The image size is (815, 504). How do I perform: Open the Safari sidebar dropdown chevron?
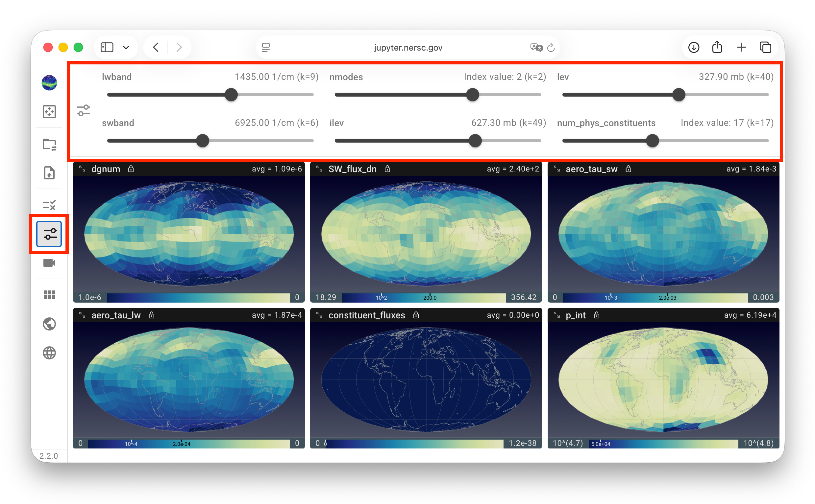126,47
